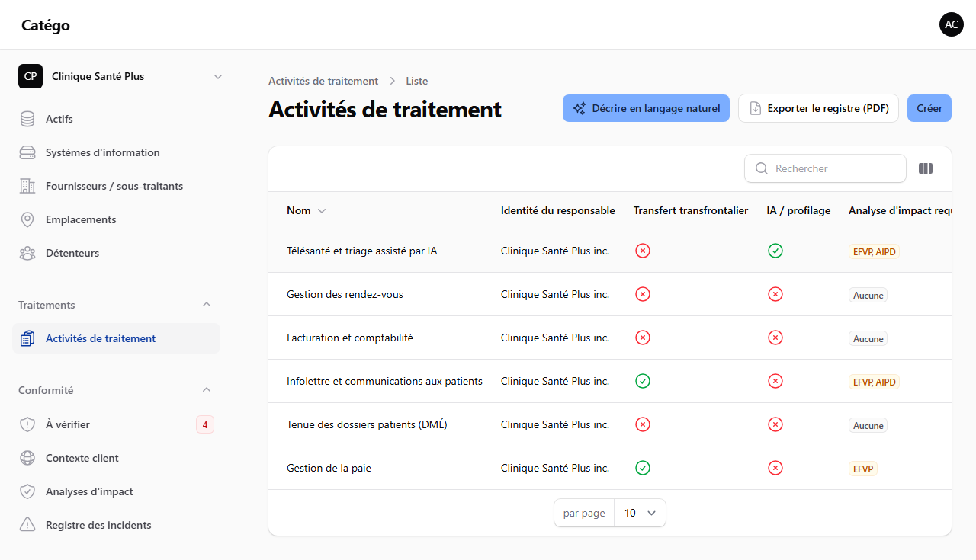Click IA / profilage column header

click(x=798, y=211)
